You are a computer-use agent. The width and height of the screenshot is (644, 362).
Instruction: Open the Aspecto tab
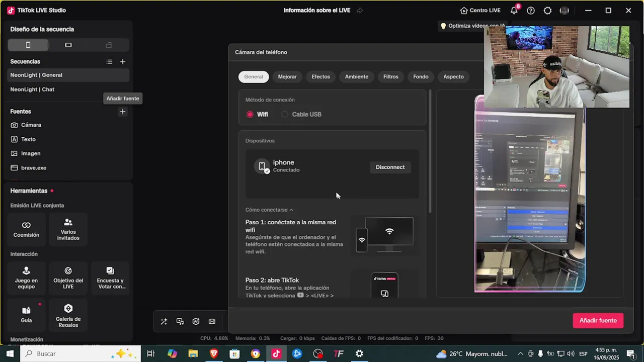453,77
